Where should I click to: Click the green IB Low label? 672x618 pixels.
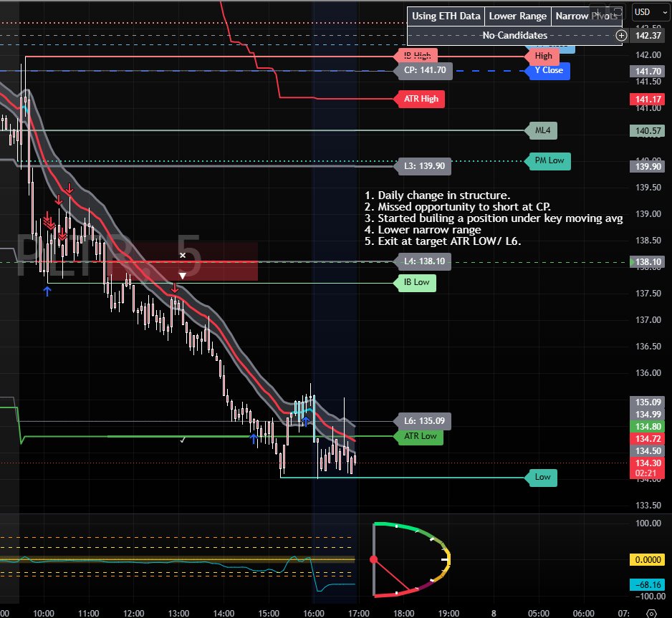click(x=416, y=282)
